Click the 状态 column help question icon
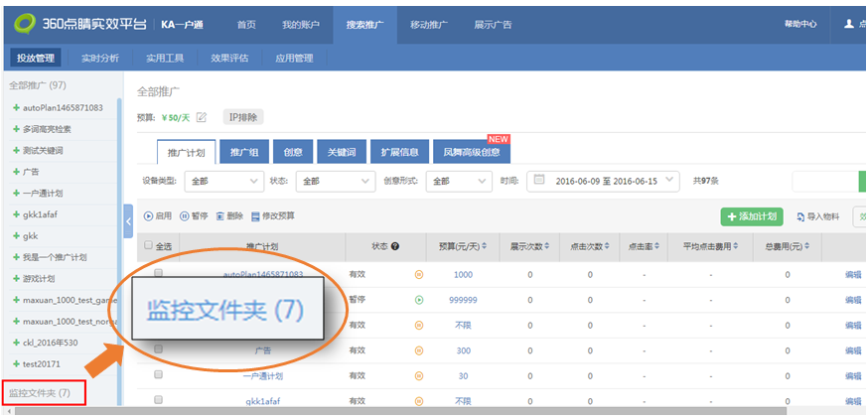The height and width of the screenshot is (419, 868). (395, 246)
